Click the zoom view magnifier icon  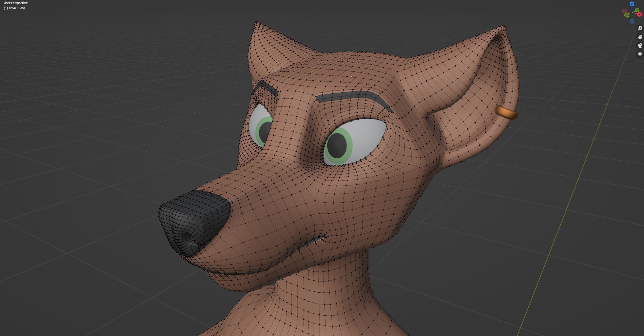pyautogui.click(x=640, y=28)
